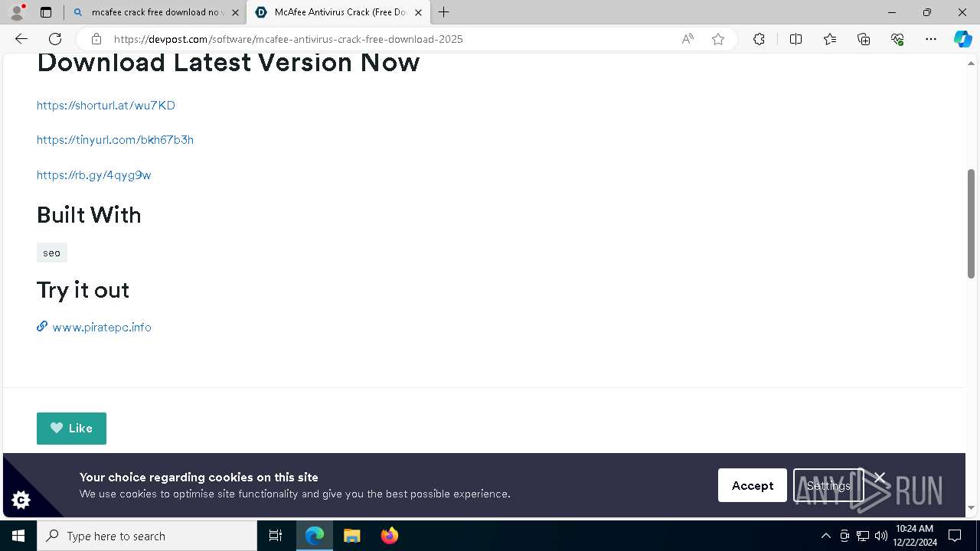This screenshot has width=980, height=551.
Task: Open Collections icon
Action: coord(864,39)
